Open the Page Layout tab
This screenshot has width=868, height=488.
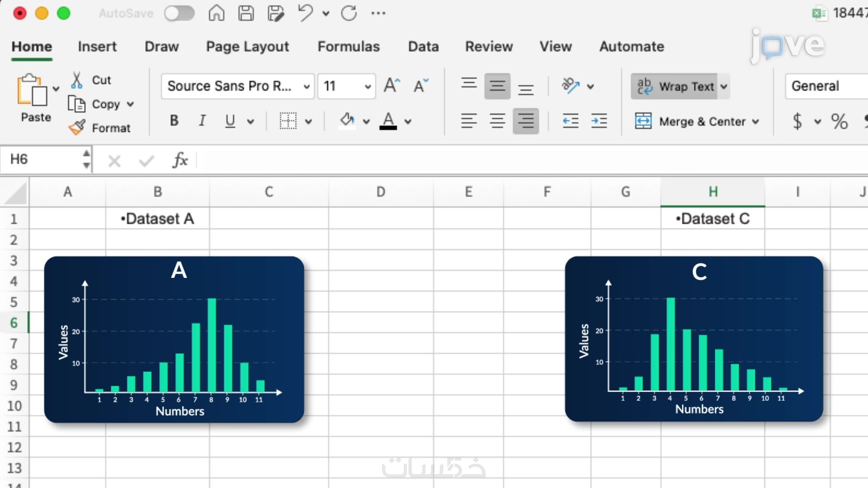[247, 47]
